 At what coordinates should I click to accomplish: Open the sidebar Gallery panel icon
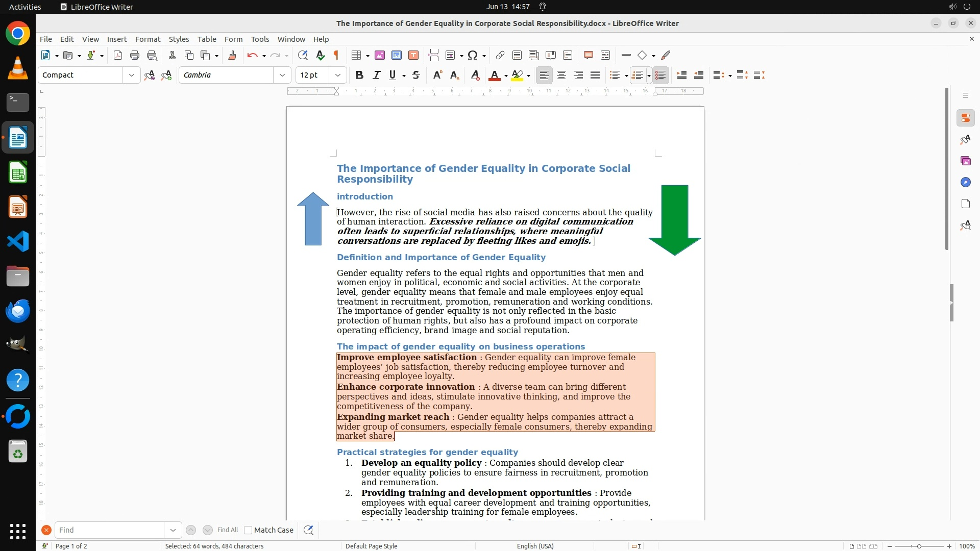point(965,161)
